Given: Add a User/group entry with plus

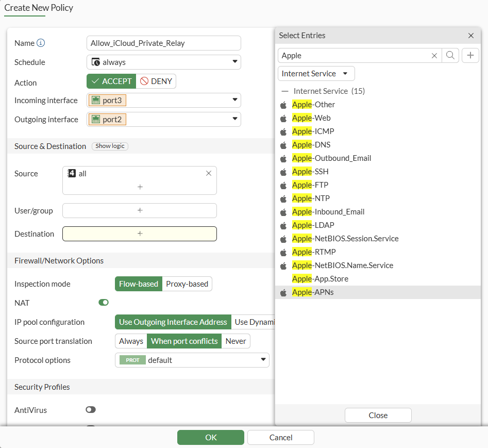Looking at the screenshot, I should coord(140,210).
